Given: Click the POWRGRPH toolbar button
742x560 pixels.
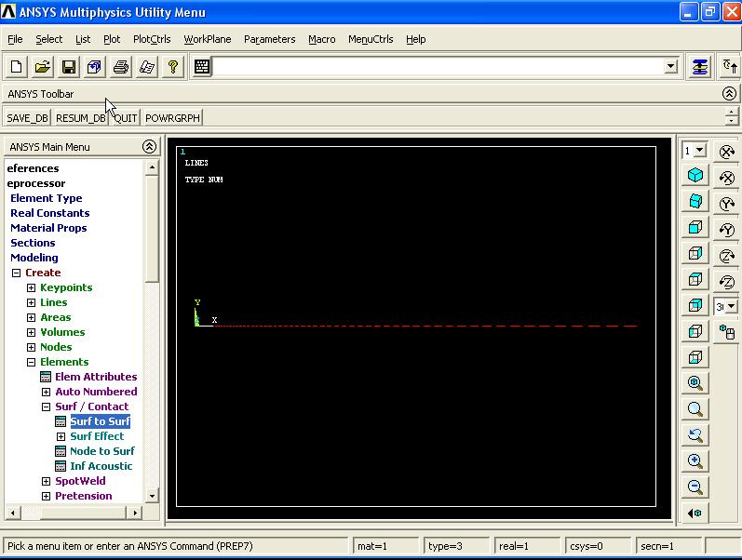Looking at the screenshot, I should (172, 118).
